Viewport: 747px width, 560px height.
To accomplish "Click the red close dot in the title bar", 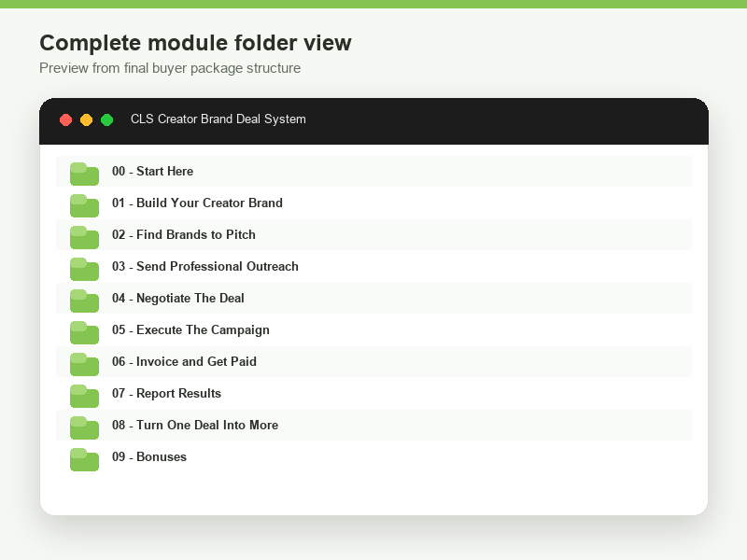I will click(x=65, y=120).
